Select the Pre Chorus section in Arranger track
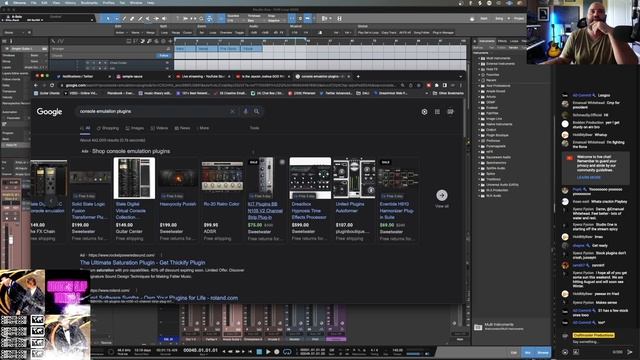This screenshot has width=640, height=360. click(229, 49)
